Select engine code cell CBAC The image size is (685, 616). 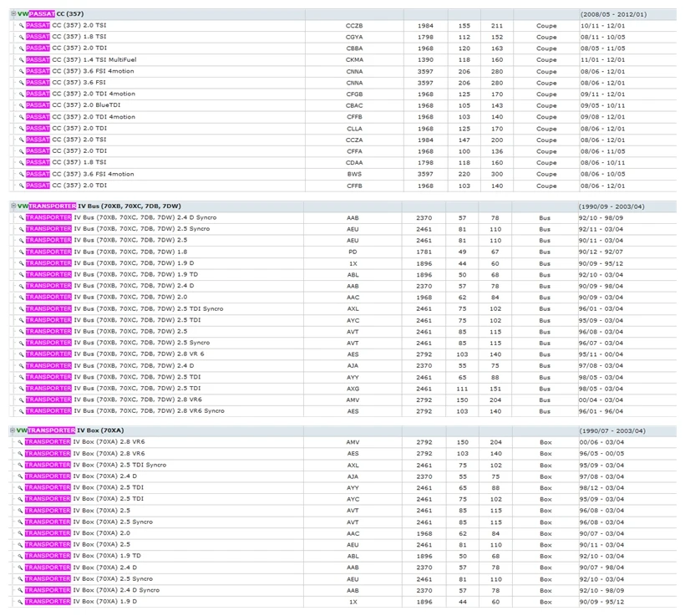[x=354, y=105]
